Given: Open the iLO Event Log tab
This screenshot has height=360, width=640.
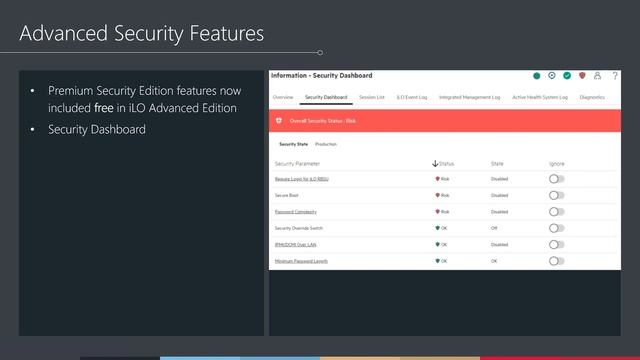Looking at the screenshot, I should click(x=412, y=97).
